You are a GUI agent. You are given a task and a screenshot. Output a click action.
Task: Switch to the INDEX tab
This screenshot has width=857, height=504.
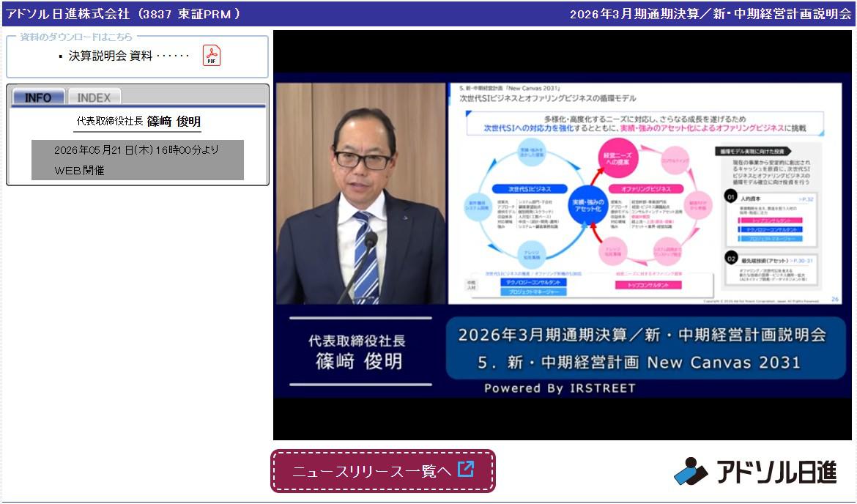(94, 97)
